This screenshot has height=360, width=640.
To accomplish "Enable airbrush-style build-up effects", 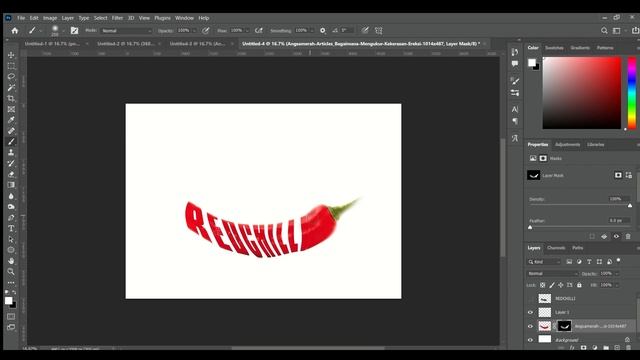I will point(259,31).
